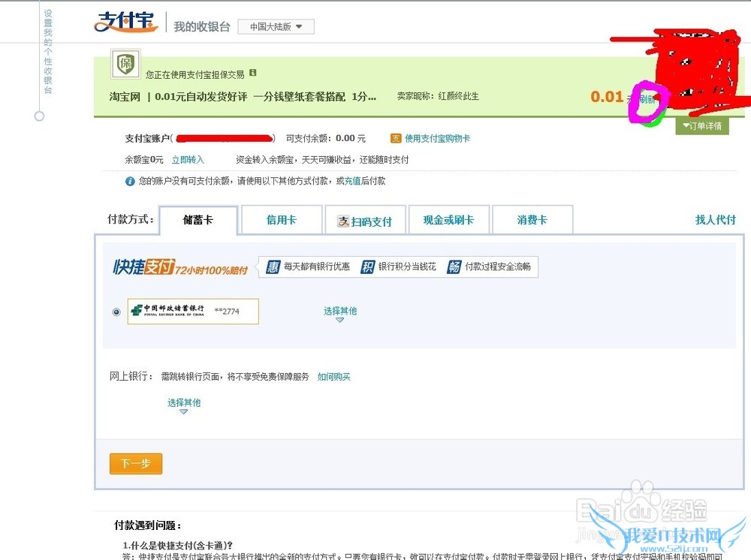Image resolution: width=751 pixels, height=560 pixels.
Task: Expand 选择其他 under quick payment card
Action: pos(340,314)
